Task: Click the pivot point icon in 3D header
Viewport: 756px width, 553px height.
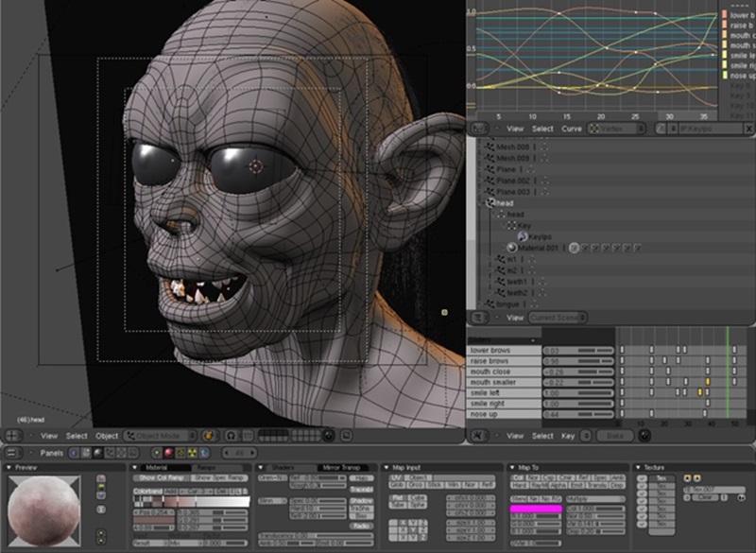Action: (x=209, y=436)
